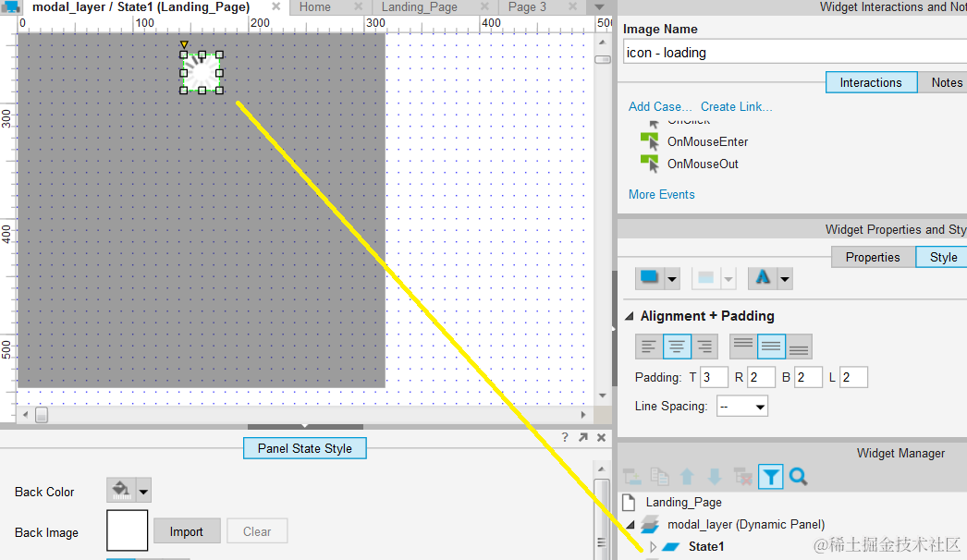
Task: Pop out the Panel State Style pane
Action: click(x=583, y=437)
